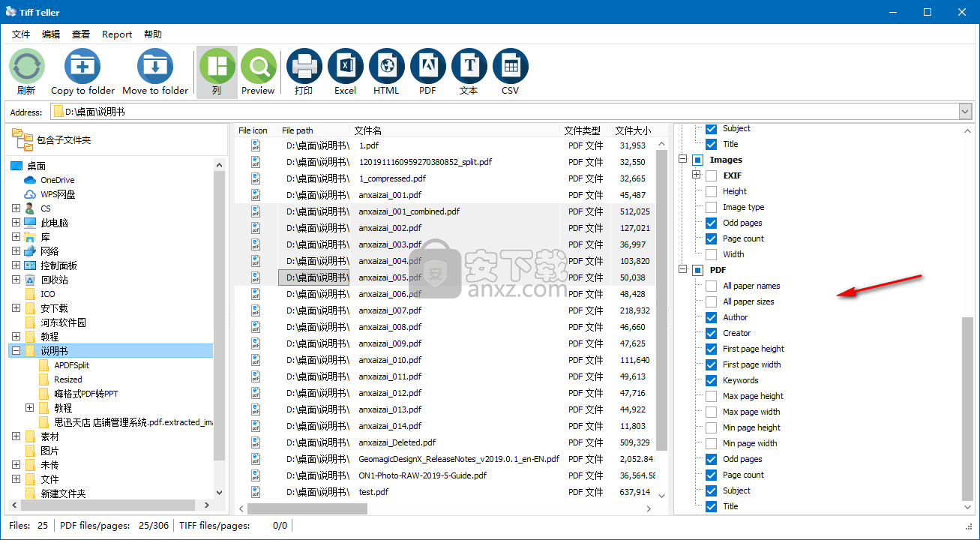This screenshot has height=540, width=980.
Task: Expand the 此电脑 tree node
Action: point(16,223)
